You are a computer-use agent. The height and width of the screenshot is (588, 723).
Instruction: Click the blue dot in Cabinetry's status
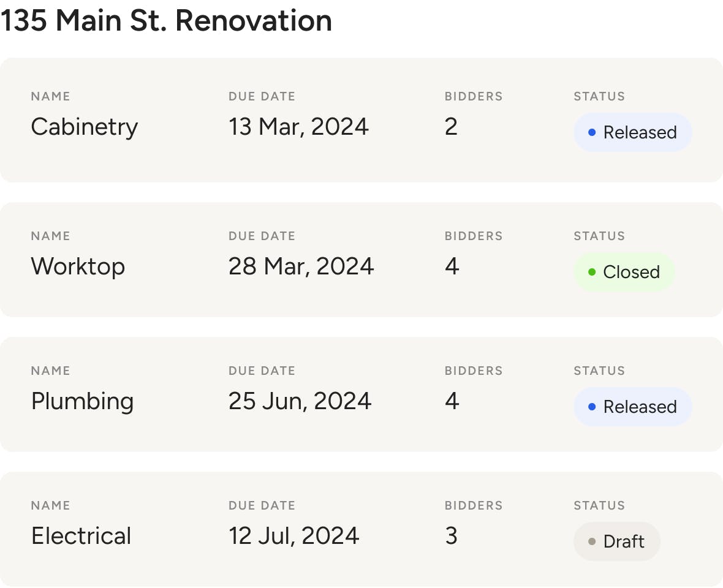click(x=592, y=133)
